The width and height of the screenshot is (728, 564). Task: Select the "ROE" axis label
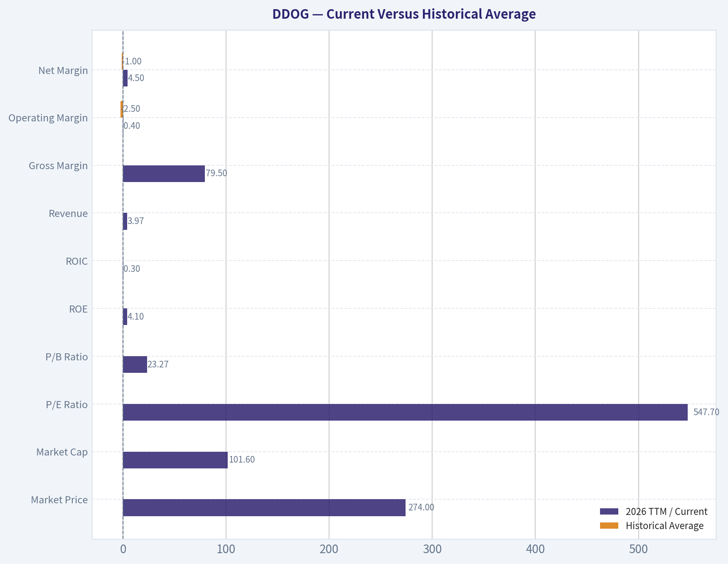[79, 309]
